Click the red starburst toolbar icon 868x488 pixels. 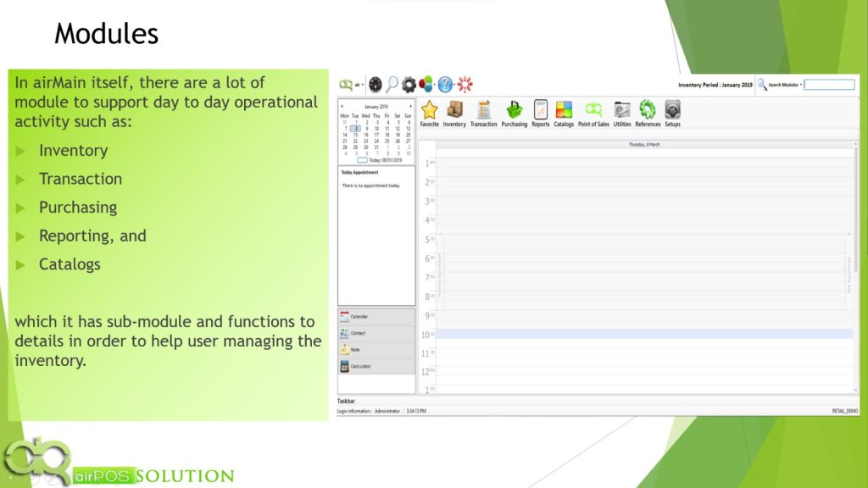[465, 85]
